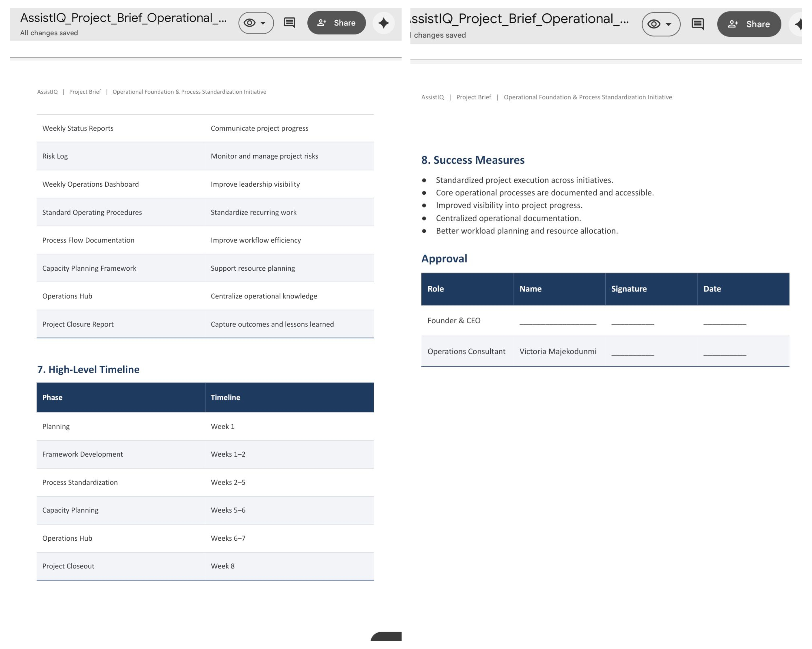Open comments icon in right document
Image resolution: width=812 pixels, height=649 pixels.
(697, 24)
